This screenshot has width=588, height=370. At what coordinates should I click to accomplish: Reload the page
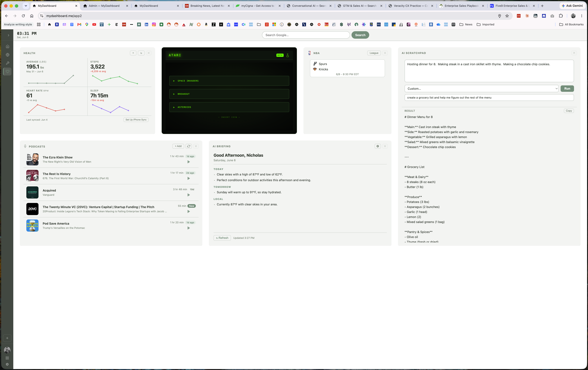point(23,16)
